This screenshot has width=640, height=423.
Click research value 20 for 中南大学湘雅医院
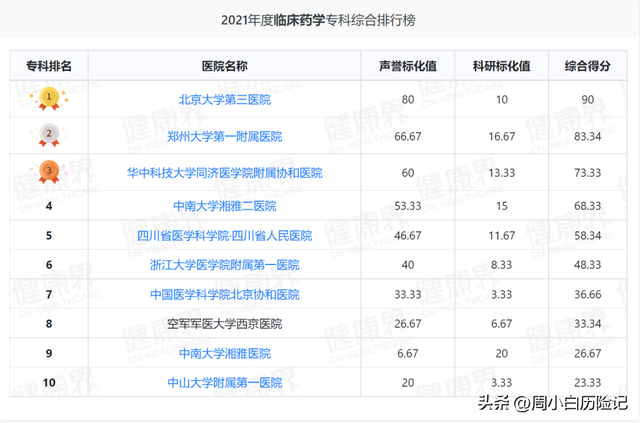502,353
